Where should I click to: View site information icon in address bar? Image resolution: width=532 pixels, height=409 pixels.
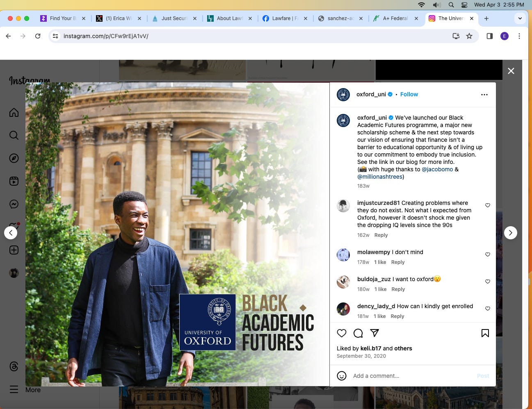55,36
